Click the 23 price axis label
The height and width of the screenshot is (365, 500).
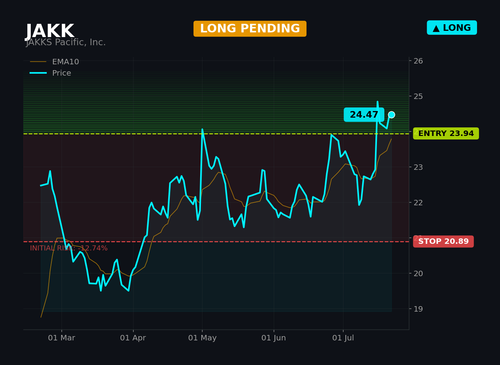coord(418,167)
